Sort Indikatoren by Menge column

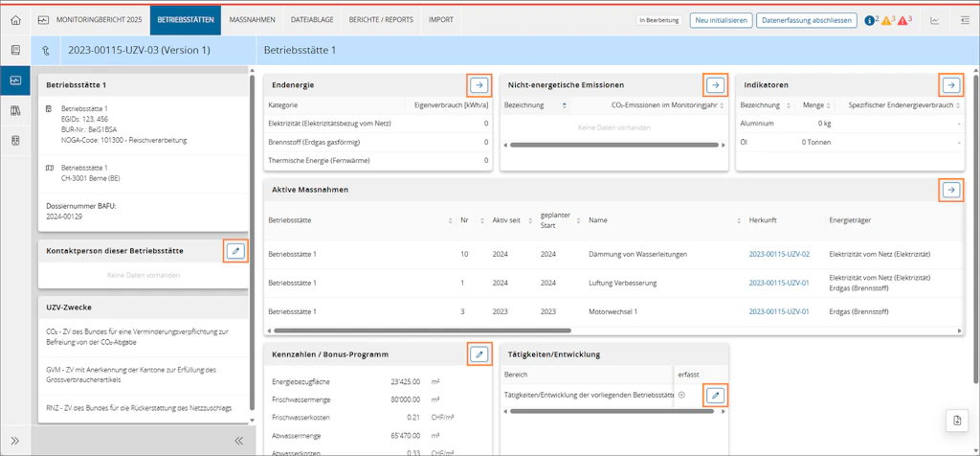[x=829, y=105]
